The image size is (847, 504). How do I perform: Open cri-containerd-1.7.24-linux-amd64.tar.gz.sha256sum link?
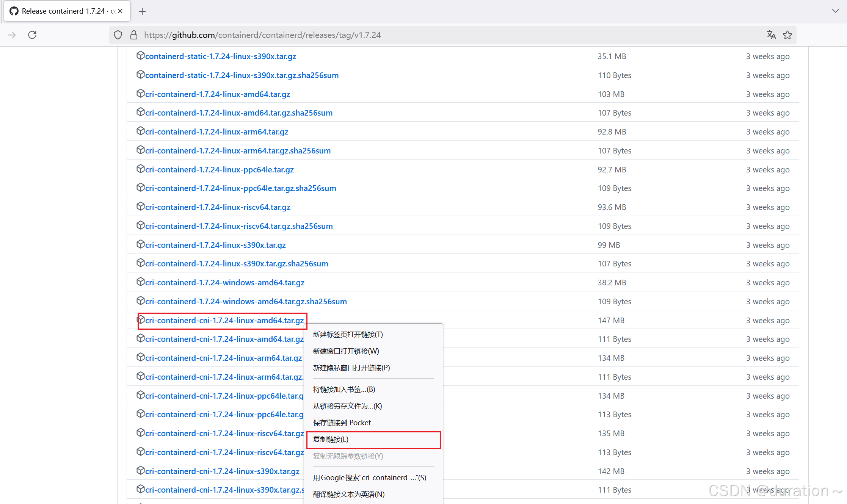point(239,113)
